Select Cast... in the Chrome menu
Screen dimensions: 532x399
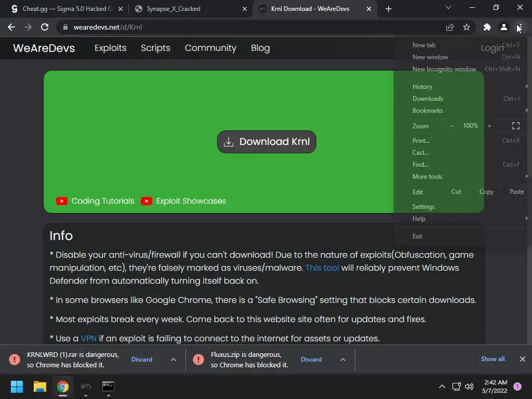point(463,153)
